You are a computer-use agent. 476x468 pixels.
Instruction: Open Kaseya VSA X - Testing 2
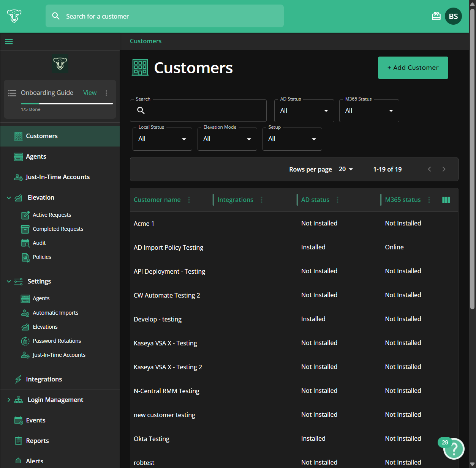pyautogui.click(x=294, y=367)
